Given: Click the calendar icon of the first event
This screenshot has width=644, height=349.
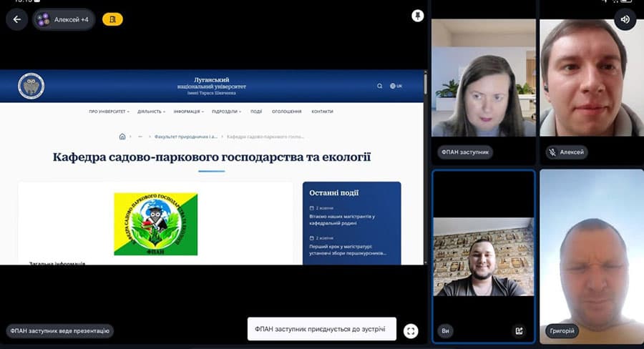Looking at the screenshot, I should 311,208.
